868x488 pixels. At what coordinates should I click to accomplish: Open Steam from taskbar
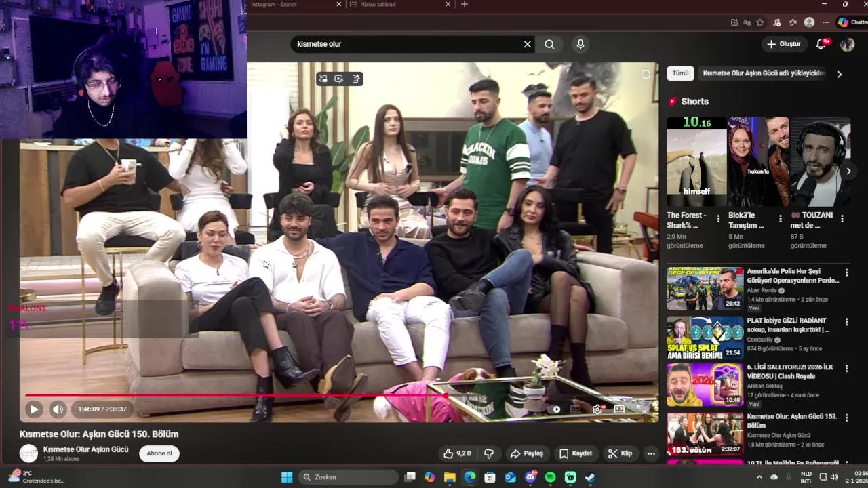click(590, 477)
